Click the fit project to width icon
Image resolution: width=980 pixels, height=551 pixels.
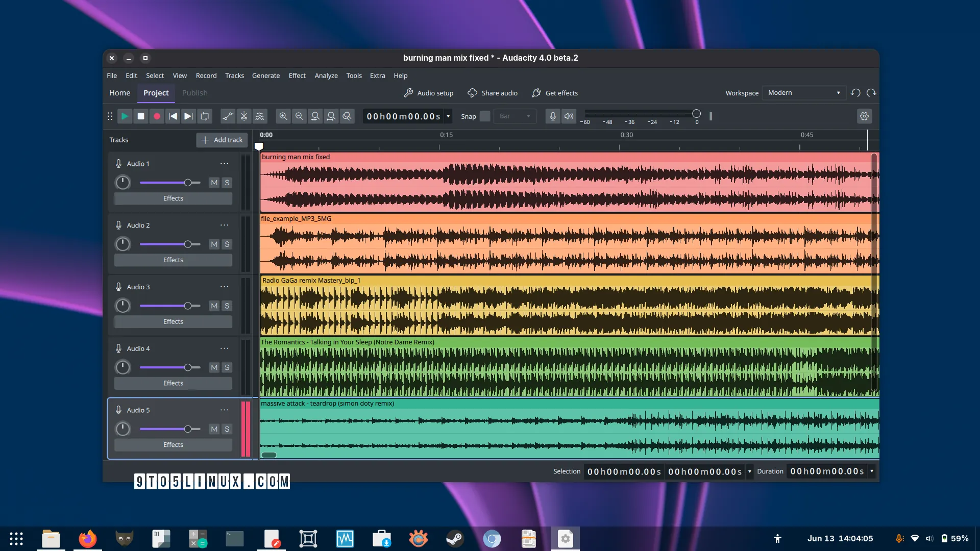[x=331, y=116]
